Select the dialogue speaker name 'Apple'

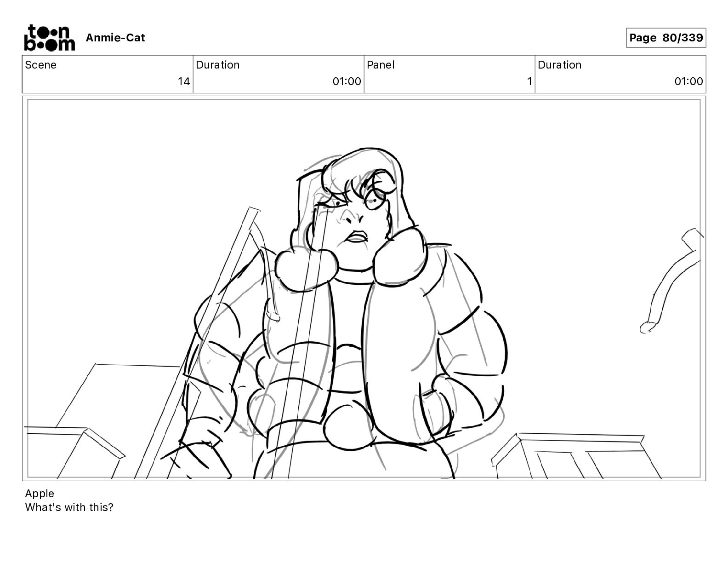40,494
